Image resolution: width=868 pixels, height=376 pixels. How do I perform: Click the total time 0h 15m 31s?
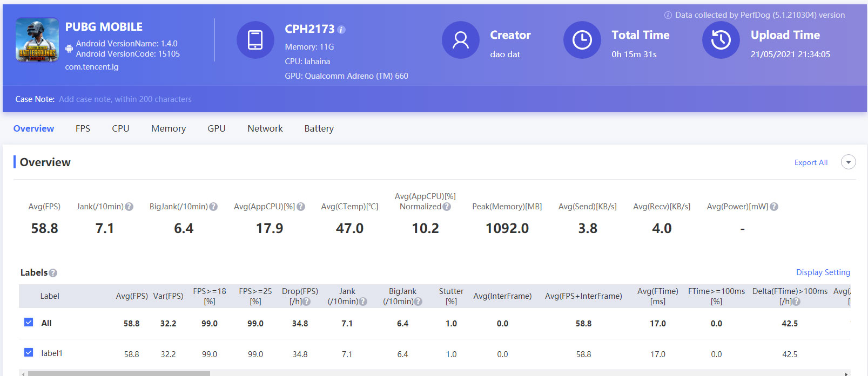pos(634,54)
